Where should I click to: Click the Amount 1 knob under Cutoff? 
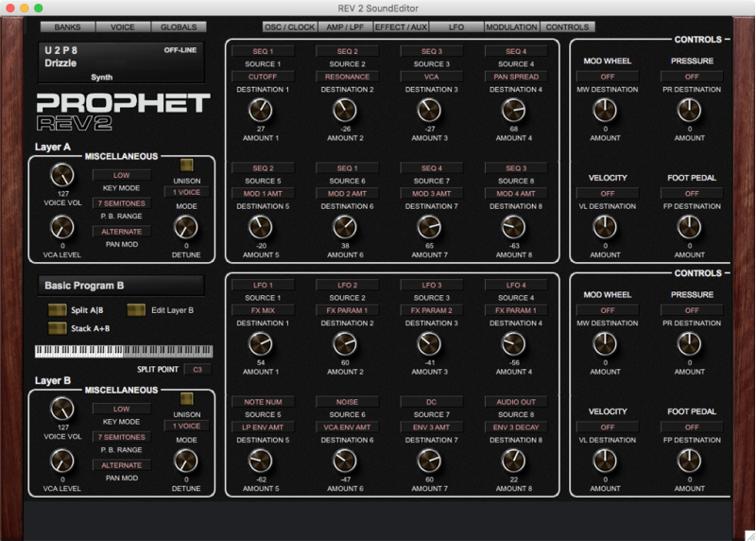[x=261, y=109]
